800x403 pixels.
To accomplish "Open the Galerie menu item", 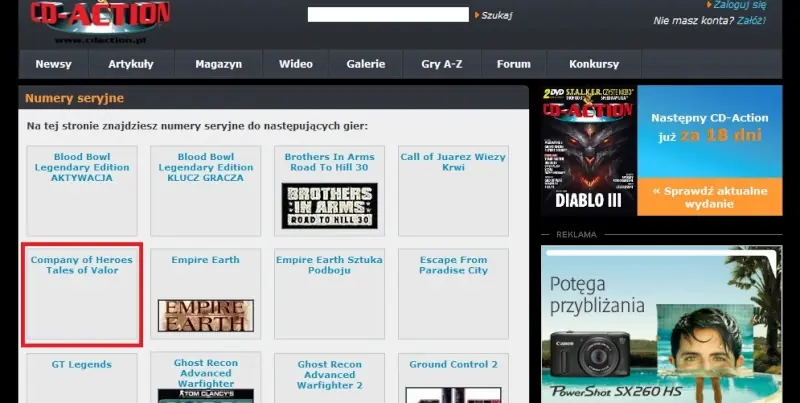I will pos(366,64).
